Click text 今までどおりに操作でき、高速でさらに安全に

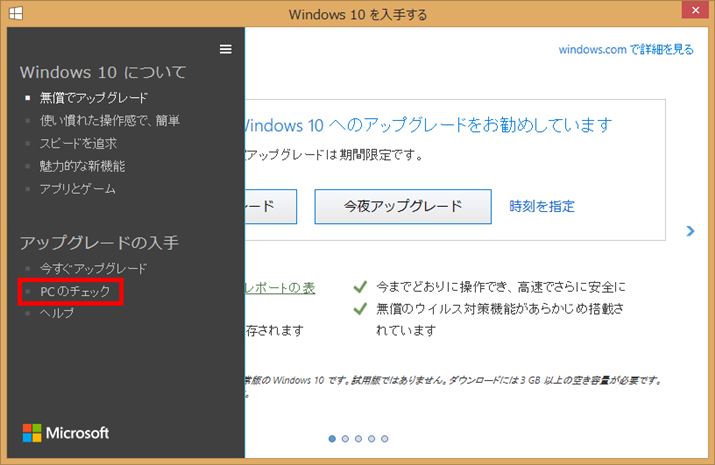[501, 287]
